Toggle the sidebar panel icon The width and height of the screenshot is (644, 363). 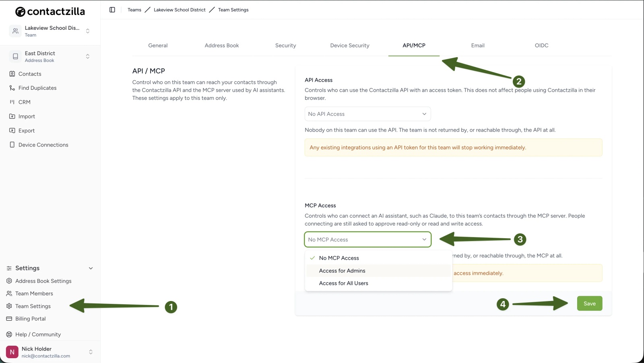[x=112, y=10]
